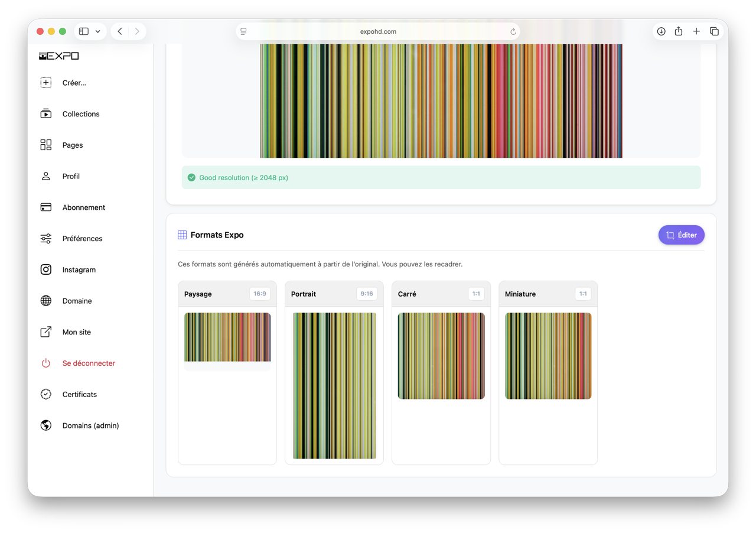756x533 pixels.
Task: Open Préférences sliders icon
Action: 46,239
